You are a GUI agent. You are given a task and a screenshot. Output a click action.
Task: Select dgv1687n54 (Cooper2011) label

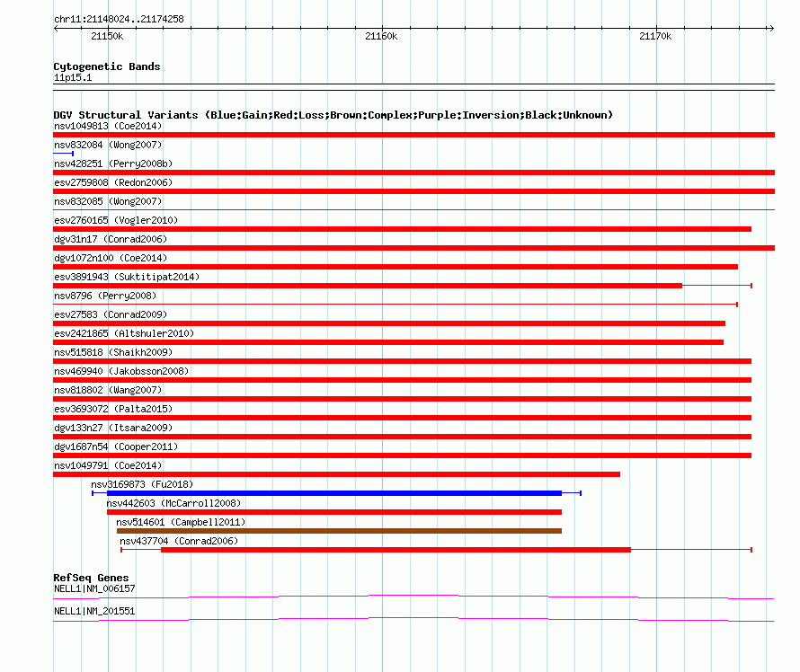(116, 447)
